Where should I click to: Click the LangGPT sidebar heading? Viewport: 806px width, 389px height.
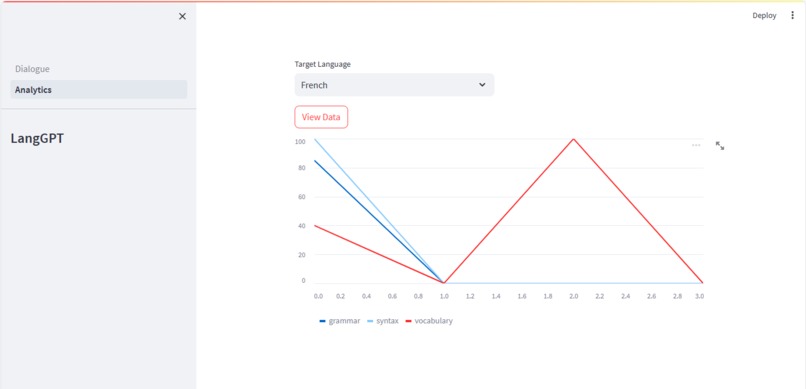coord(37,138)
